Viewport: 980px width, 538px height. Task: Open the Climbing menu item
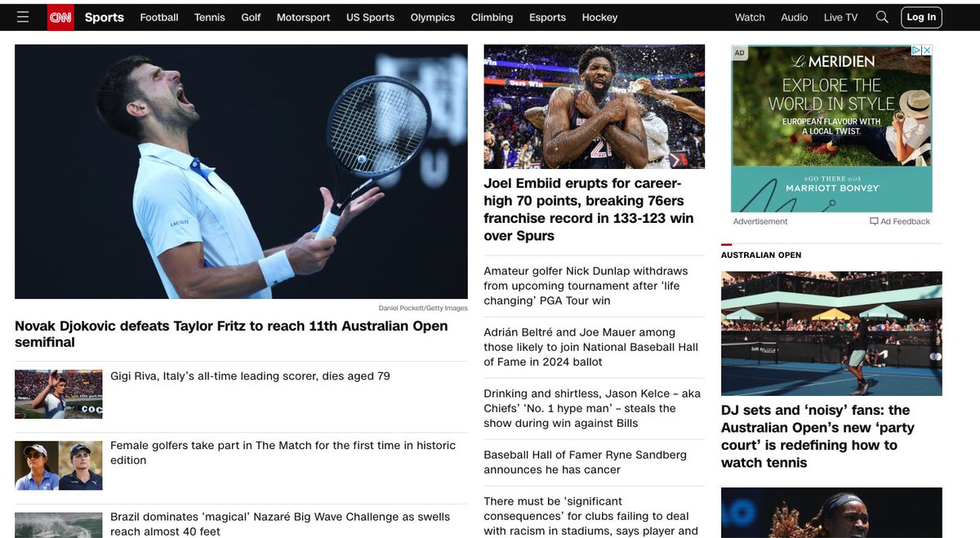click(492, 17)
